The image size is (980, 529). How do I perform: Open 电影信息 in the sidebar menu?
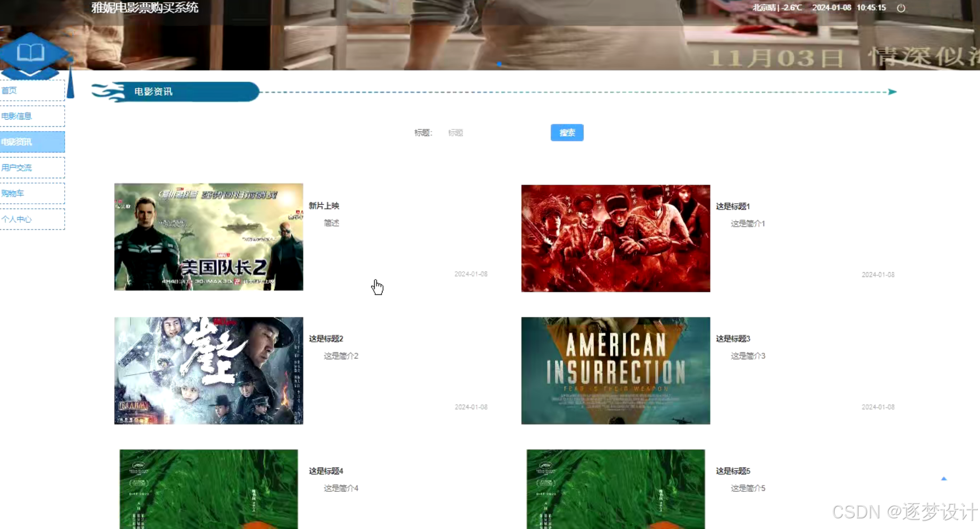(32, 116)
